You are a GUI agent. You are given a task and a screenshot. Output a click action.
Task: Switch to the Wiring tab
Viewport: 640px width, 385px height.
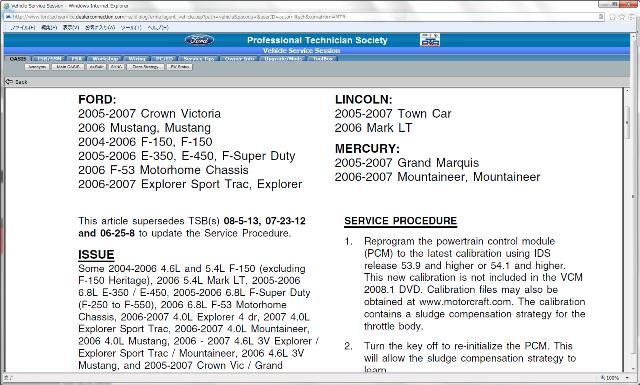137,59
